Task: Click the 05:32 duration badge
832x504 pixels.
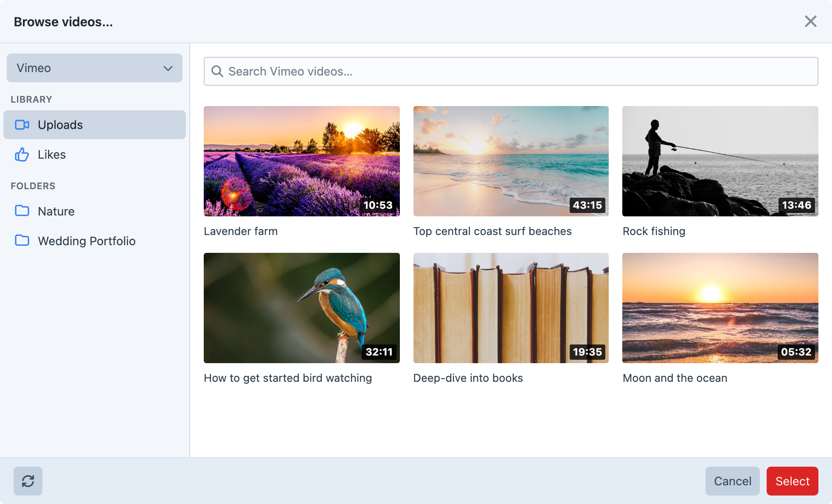Action: click(x=796, y=352)
